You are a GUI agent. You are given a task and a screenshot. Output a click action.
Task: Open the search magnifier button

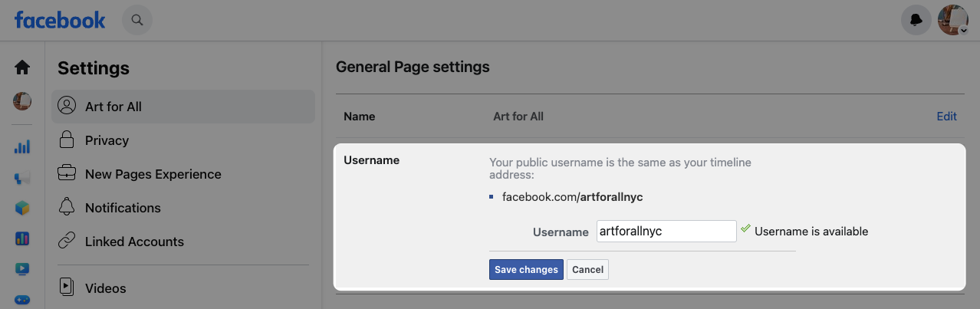tap(137, 20)
